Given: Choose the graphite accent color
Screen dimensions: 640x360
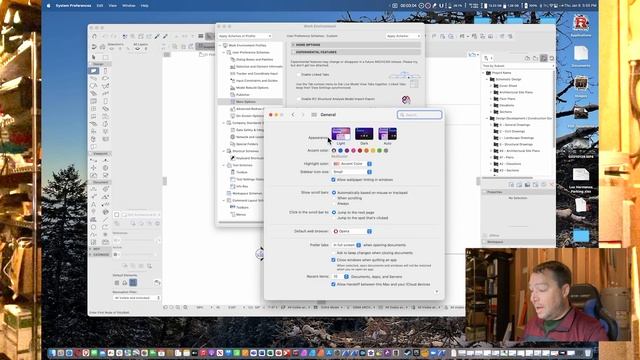Looking at the screenshot, I should tap(386, 151).
